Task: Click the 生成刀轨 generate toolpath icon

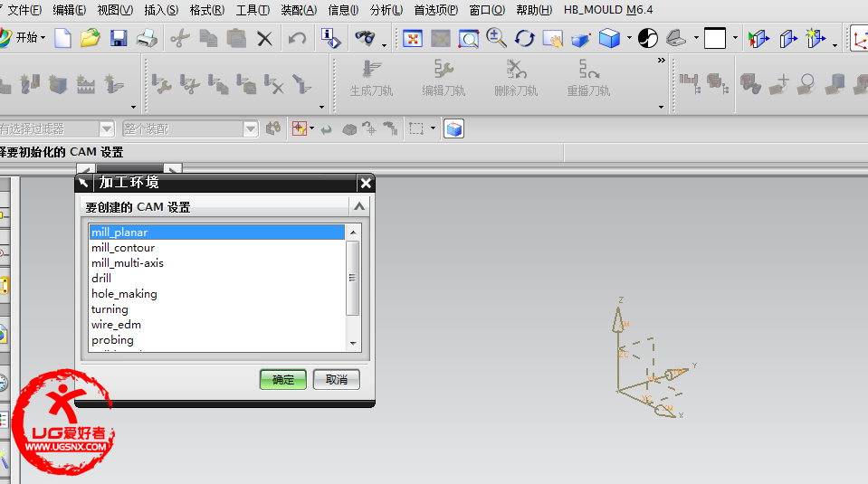Action: (371, 78)
